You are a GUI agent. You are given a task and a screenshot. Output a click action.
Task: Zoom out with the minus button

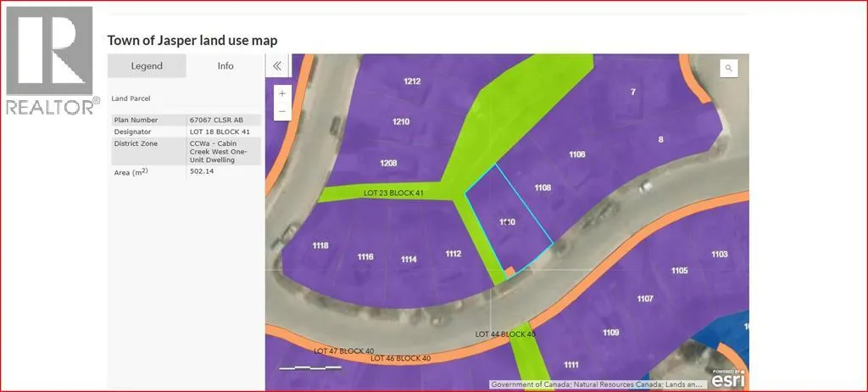coord(282,111)
